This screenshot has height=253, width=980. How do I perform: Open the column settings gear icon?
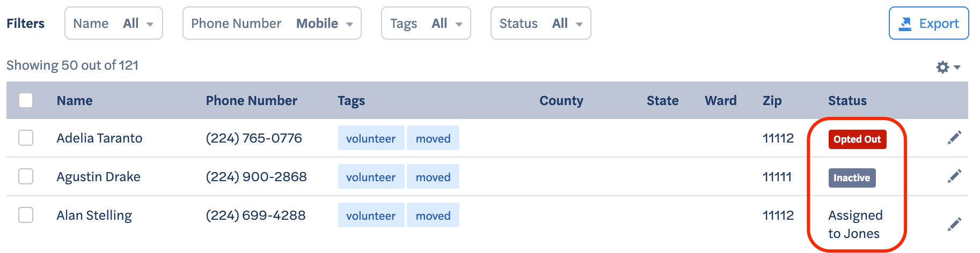(948, 68)
